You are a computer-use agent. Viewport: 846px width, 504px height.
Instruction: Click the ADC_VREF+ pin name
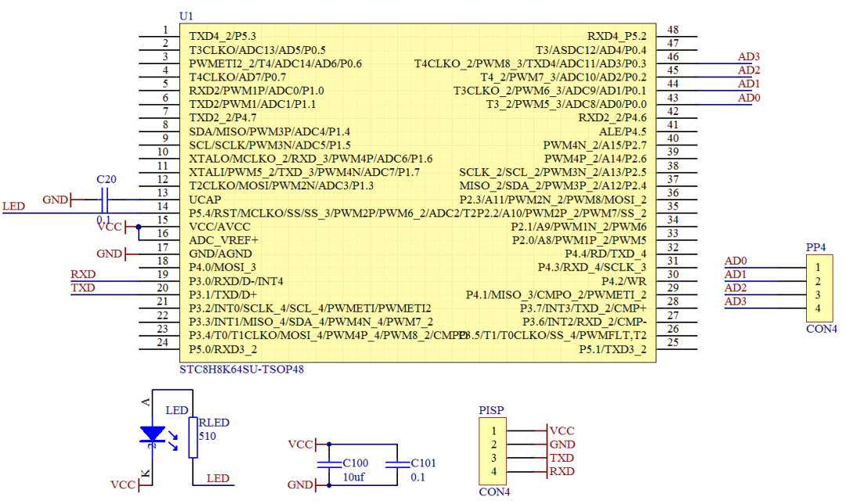coord(223,240)
